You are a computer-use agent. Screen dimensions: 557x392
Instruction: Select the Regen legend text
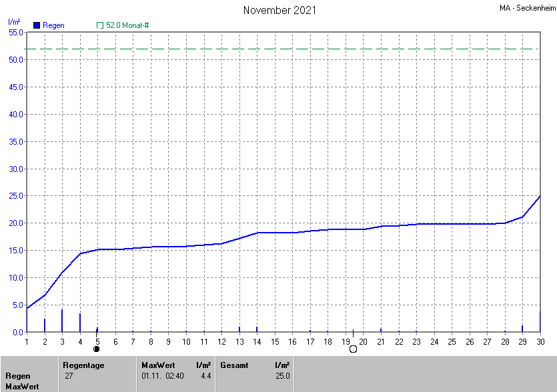tap(53, 25)
